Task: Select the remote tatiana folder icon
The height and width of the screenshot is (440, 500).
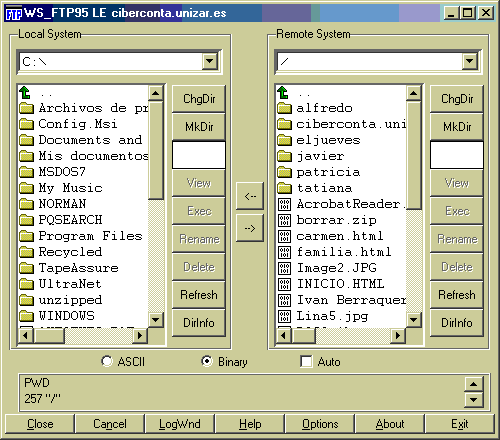Action: pos(284,188)
